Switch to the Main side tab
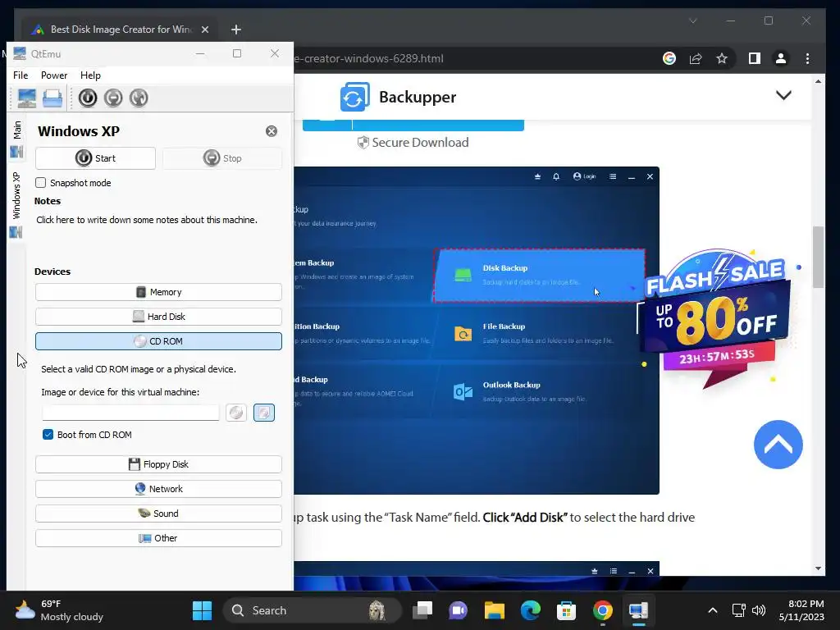Image resolution: width=840 pixels, height=630 pixels. pos(16,139)
